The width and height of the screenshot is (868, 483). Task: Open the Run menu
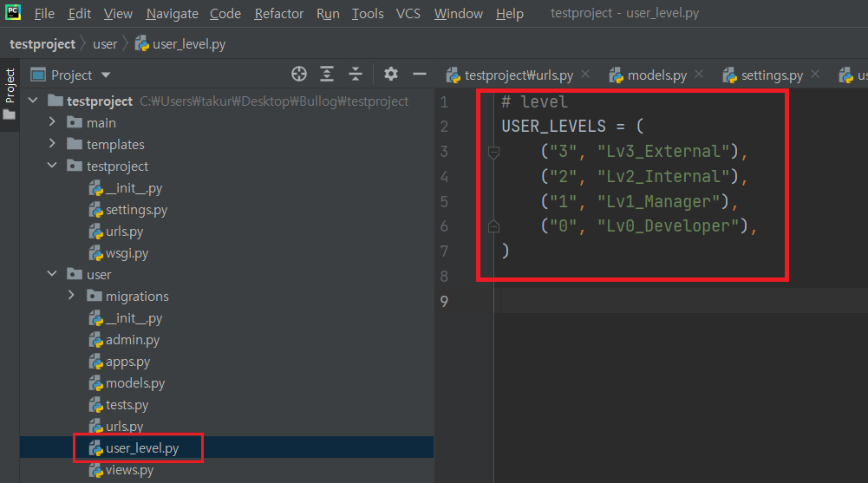328,13
